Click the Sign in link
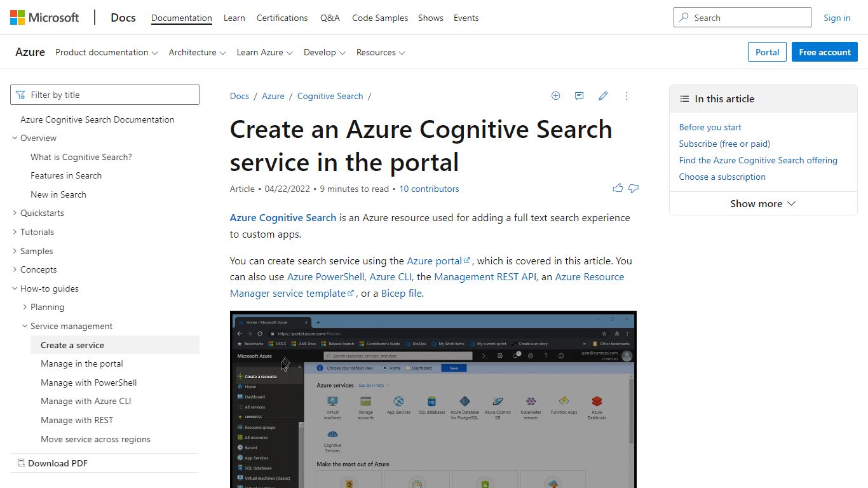This screenshot has height=488, width=868. 837,18
